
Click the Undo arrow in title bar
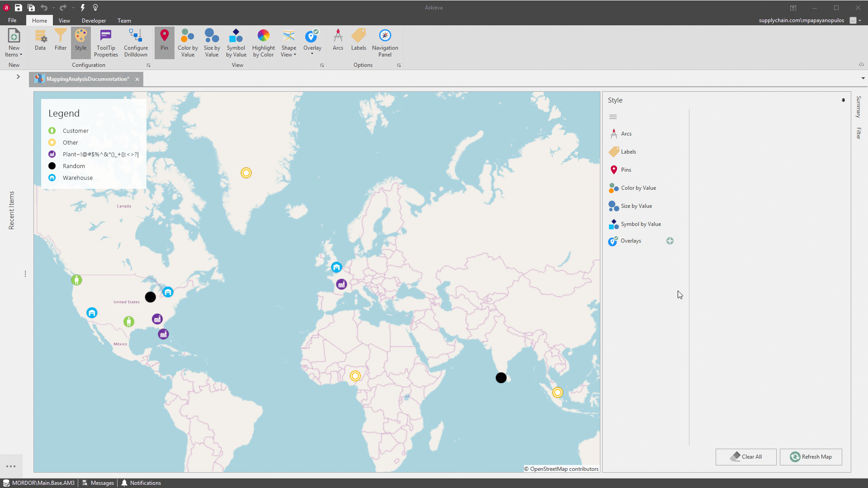pyautogui.click(x=44, y=8)
